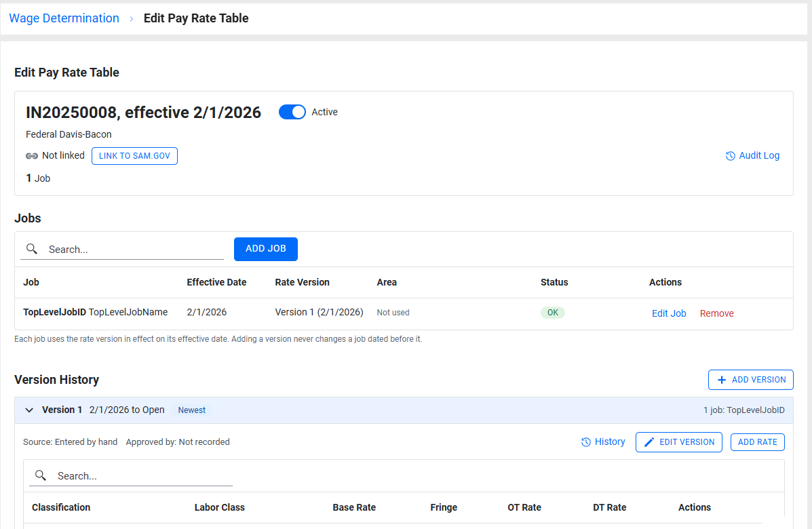Click the plus icon on Add Version
This screenshot has height=529, width=812.
coord(722,380)
